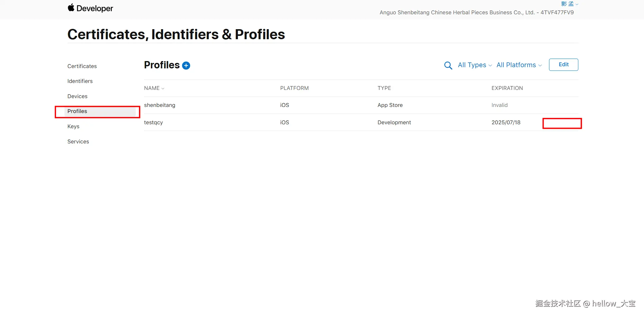Screen dimensions: 644x316
Task: Click the Apple Developer logo
Action: pyautogui.click(x=90, y=8)
